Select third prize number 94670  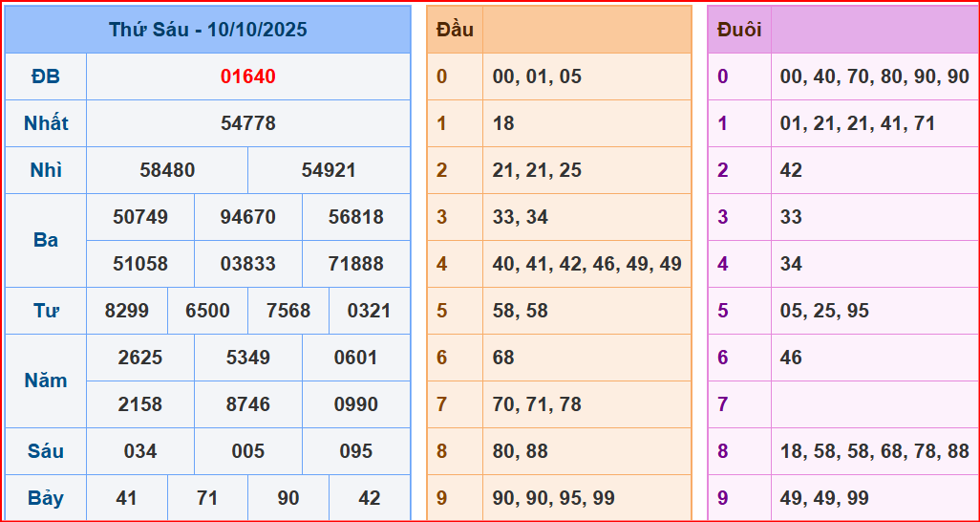[248, 217]
